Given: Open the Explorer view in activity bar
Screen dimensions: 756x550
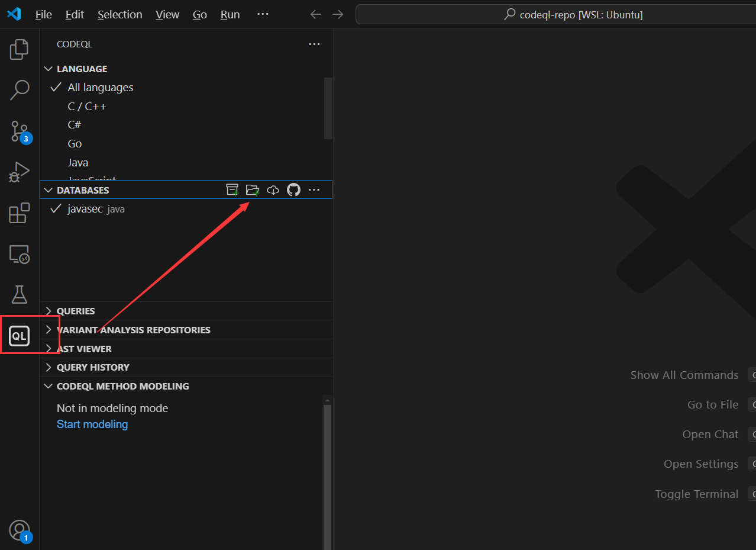Looking at the screenshot, I should pyautogui.click(x=20, y=50).
